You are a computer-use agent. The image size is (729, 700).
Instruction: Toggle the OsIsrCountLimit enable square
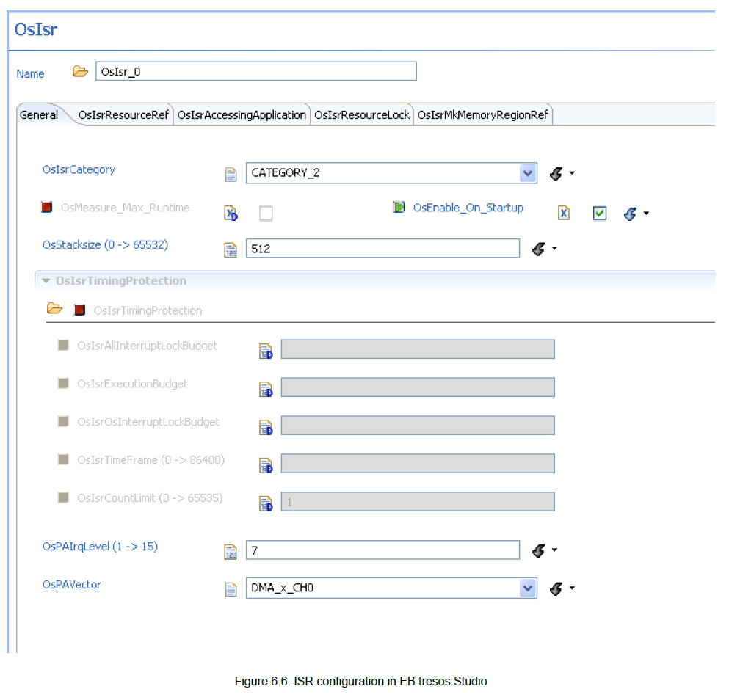tap(63, 497)
